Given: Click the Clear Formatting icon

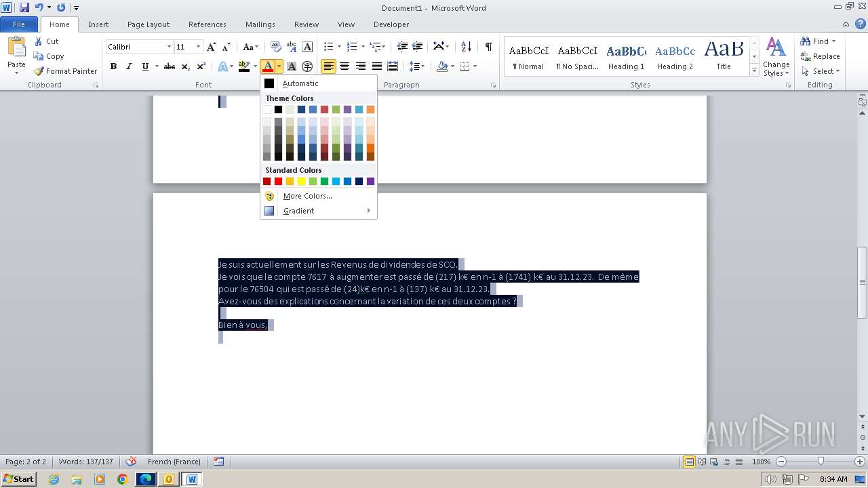Looking at the screenshot, I should click(276, 47).
